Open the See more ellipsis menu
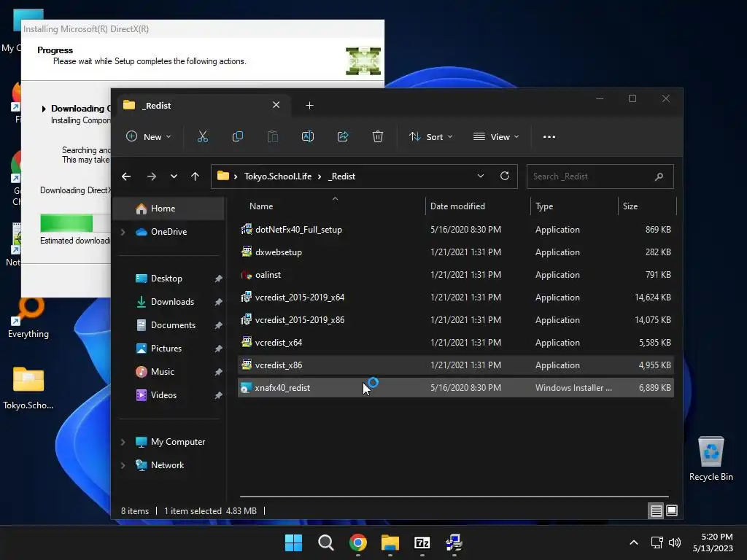 (x=549, y=136)
